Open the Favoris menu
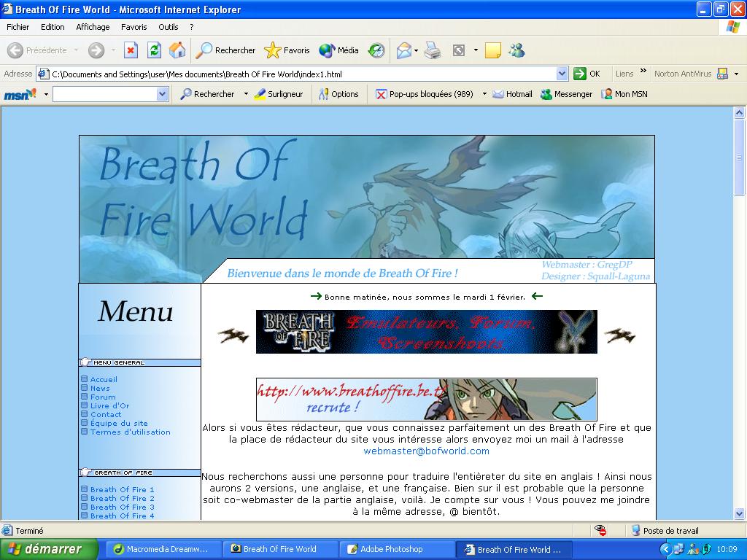The image size is (747, 560). point(134,27)
